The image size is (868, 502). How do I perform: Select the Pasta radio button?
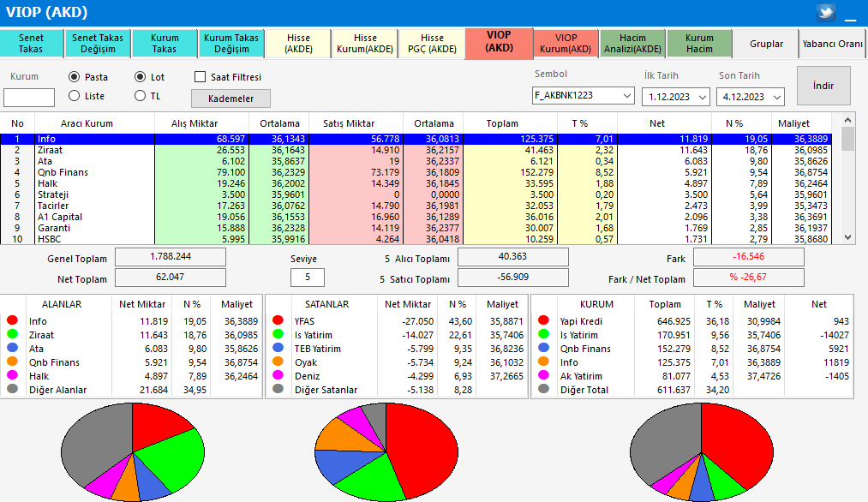pos(75,77)
